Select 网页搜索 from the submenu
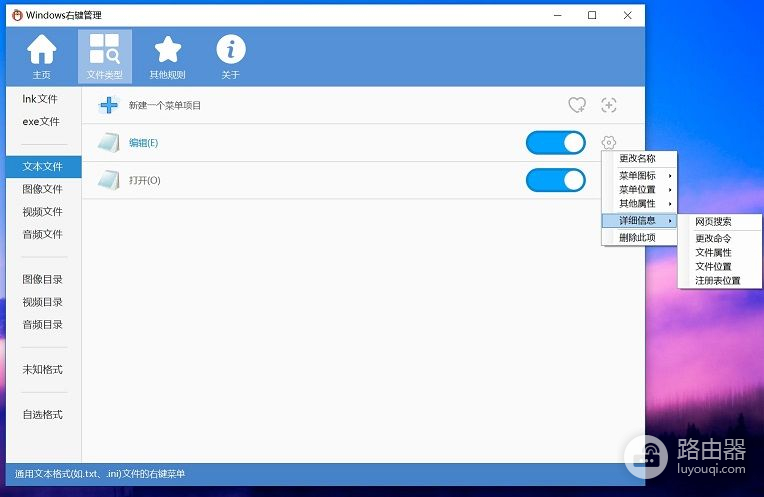 pyautogui.click(x=720, y=222)
